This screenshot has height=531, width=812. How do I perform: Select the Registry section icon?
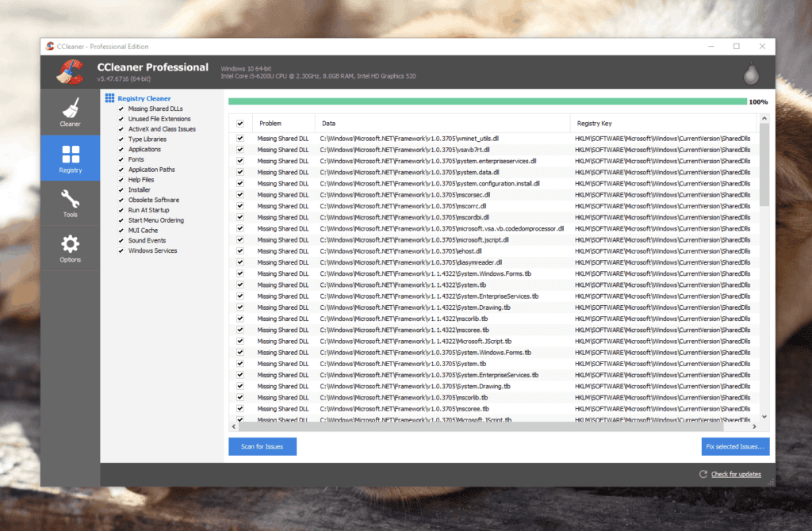pyautogui.click(x=71, y=155)
